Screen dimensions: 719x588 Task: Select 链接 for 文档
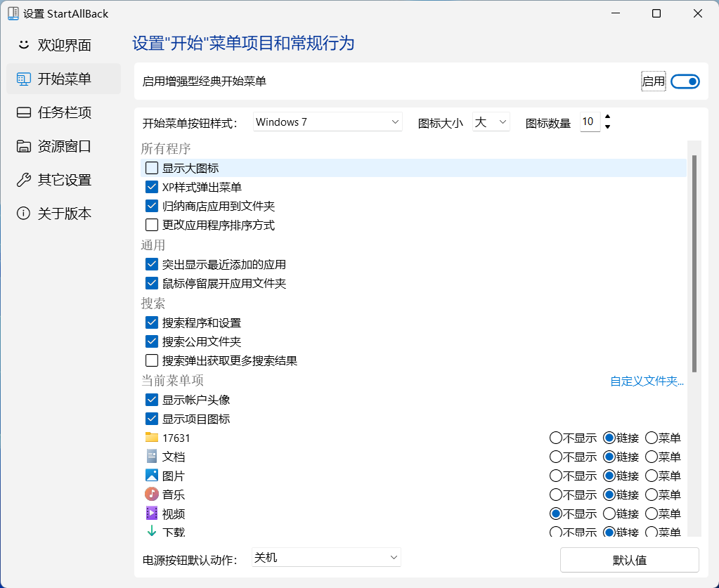pos(609,457)
